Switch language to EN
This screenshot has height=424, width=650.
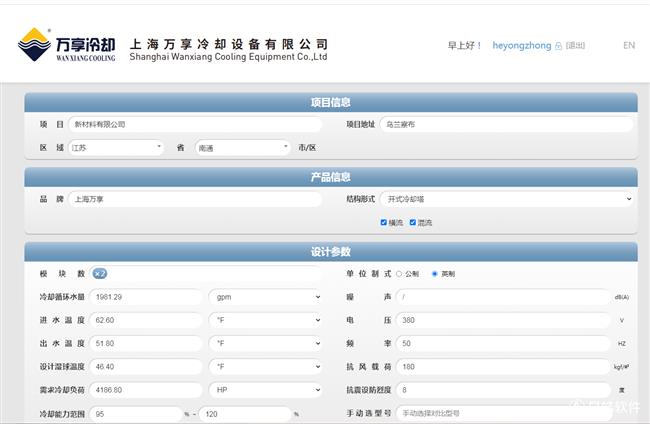click(628, 45)
